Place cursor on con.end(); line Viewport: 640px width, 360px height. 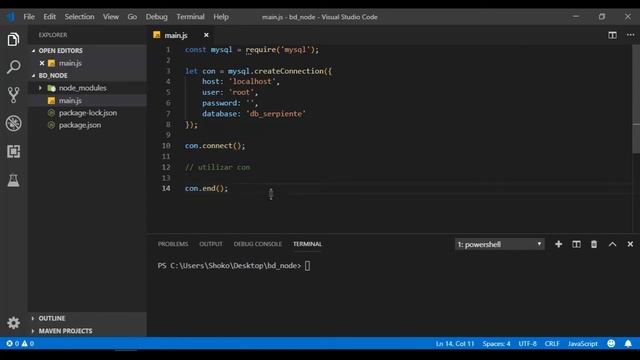point(207,188)
